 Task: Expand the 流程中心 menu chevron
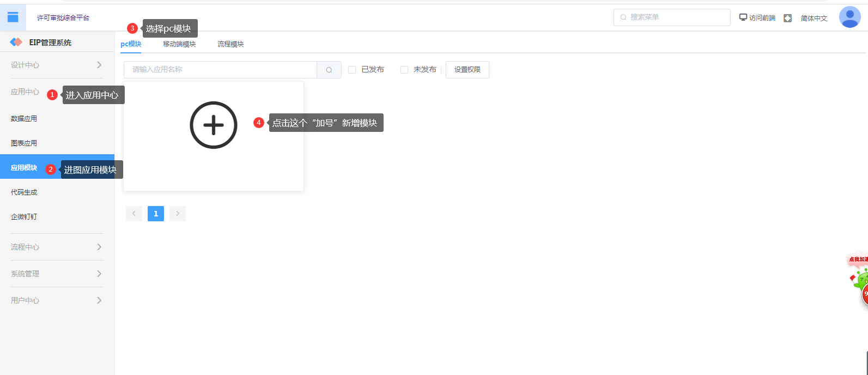tap(99, 247)
